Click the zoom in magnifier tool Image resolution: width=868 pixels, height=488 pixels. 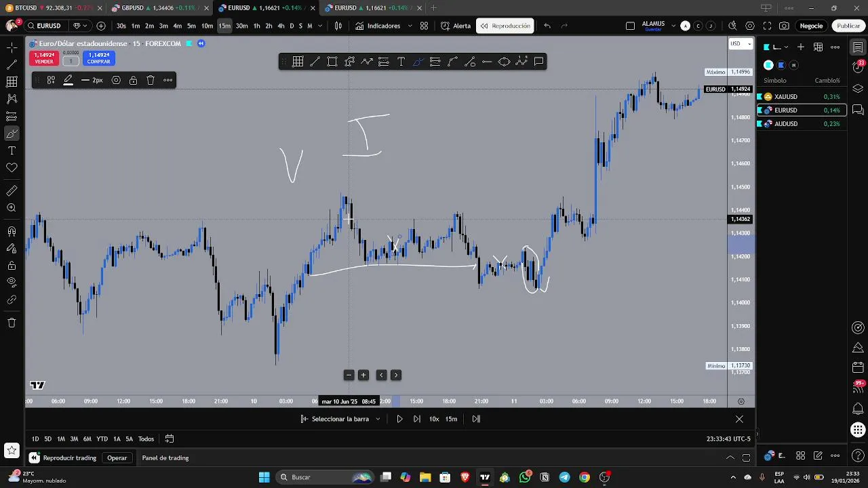coord(12,208)
